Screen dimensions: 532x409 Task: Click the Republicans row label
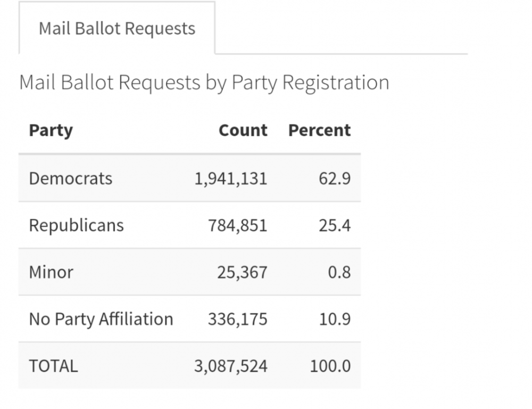[x=76, y=225]
